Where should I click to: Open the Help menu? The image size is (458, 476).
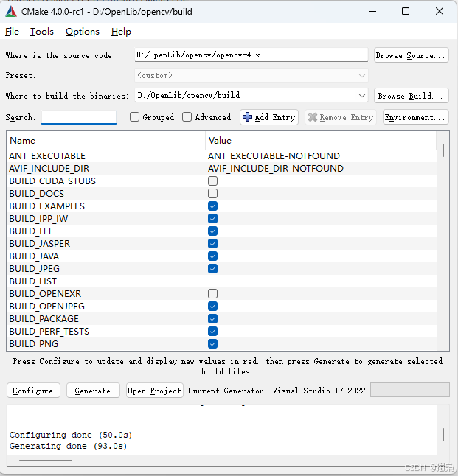click(x=121, y=32)
